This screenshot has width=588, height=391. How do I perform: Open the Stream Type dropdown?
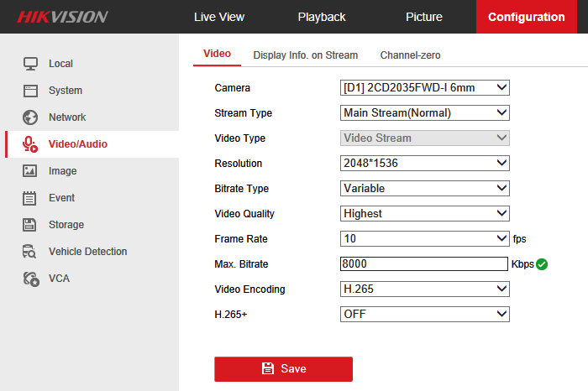pyautogui.click(x=424, y=112)
